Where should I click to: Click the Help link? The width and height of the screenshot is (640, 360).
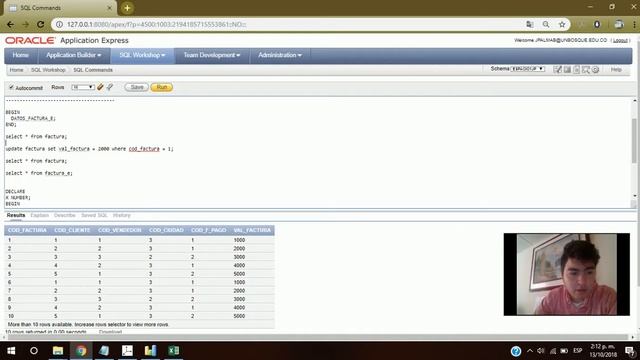[x=616, y=70]
